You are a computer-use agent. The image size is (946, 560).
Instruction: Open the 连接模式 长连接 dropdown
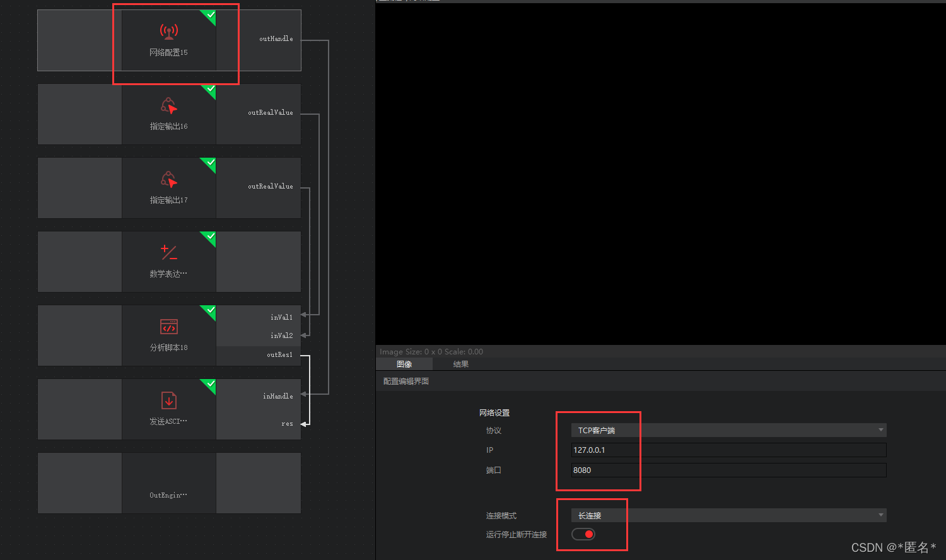click(728, 515)
